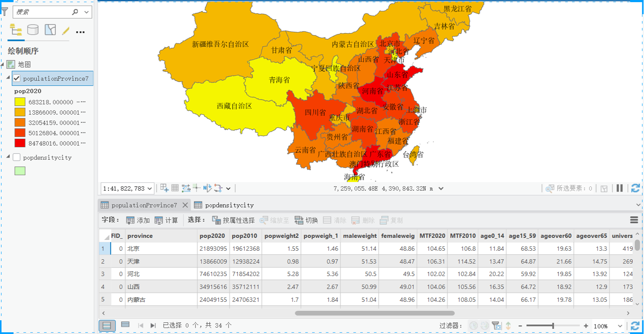This screenshot has height=334, width=644.
Task: Click the table horizontal scrollbar thumb
Action: [x=375, y=313]
